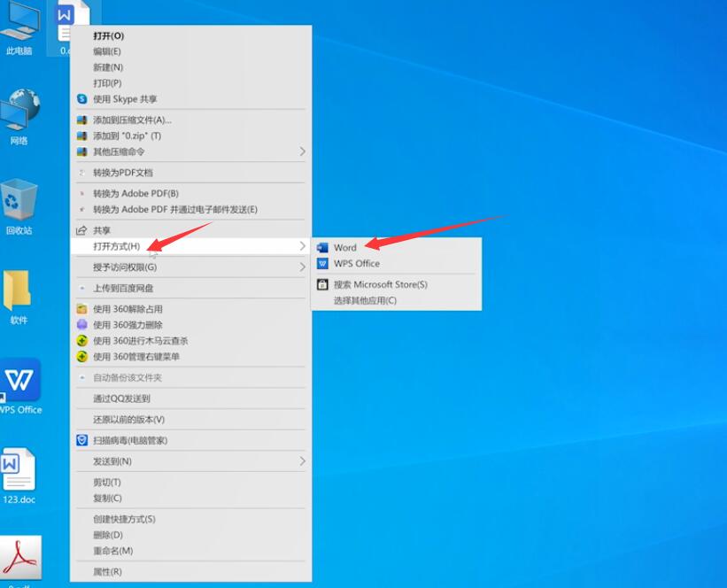Select the WPS Office desktop shortcut
The image size is (727, 588).
click(x=20, y=386)
